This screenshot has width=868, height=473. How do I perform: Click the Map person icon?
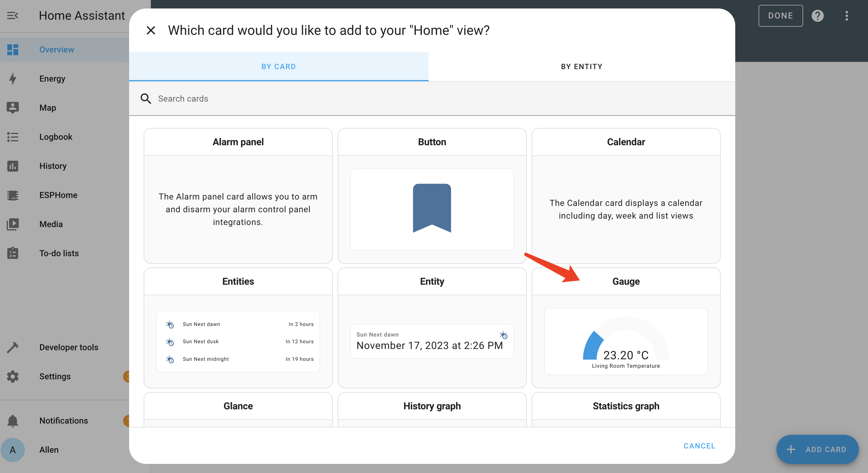click(x=13, y=108)
